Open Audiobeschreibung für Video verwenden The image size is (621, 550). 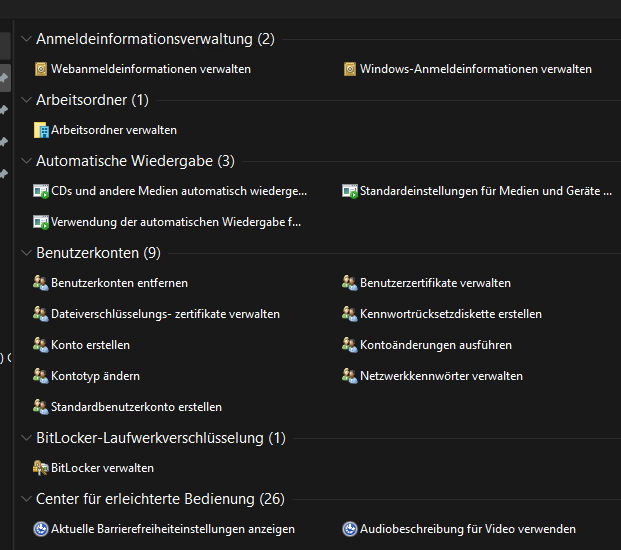pos(468,529)
